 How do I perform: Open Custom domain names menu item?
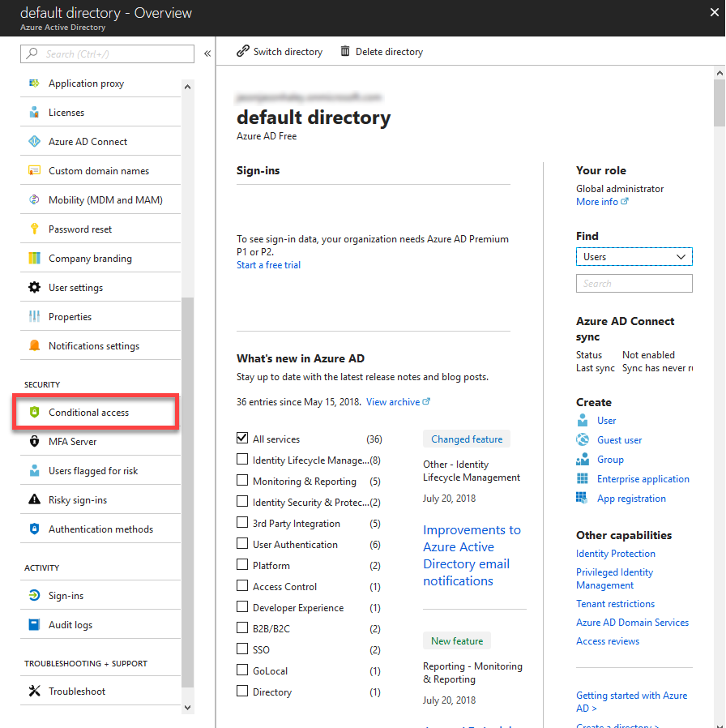100,170
